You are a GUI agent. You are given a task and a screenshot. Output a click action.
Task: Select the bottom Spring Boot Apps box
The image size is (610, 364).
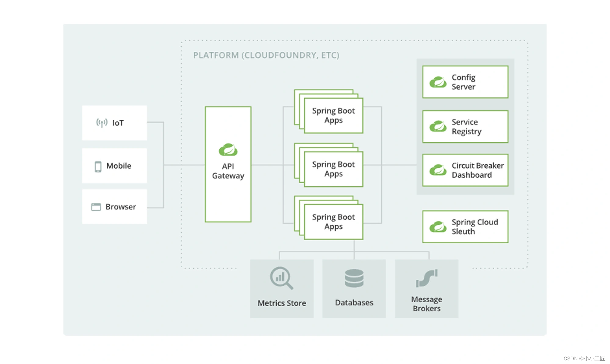click(x=333, y=222)
